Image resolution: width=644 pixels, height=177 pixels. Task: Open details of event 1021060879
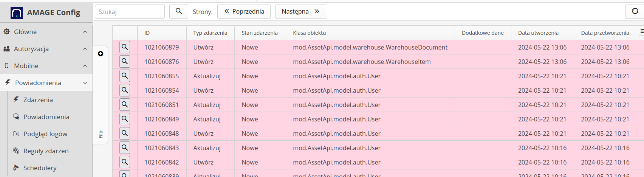pos(125,47)
